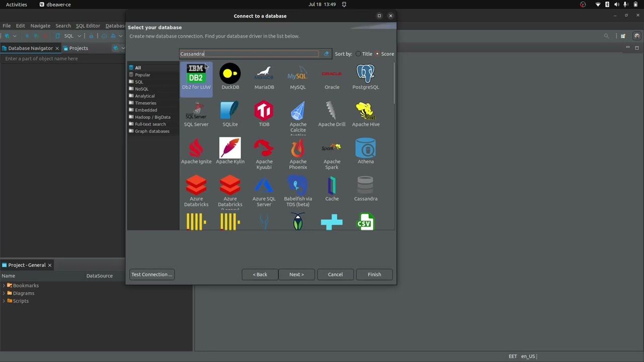Switch to the Projects tab

point(75,48)
